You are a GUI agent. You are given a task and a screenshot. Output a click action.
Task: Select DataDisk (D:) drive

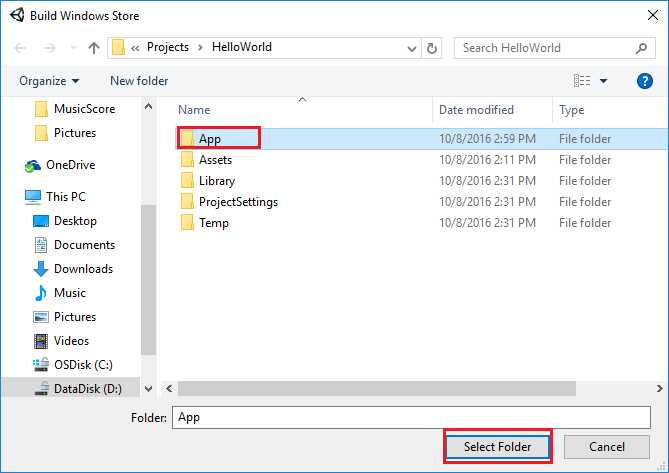(88, 389)
